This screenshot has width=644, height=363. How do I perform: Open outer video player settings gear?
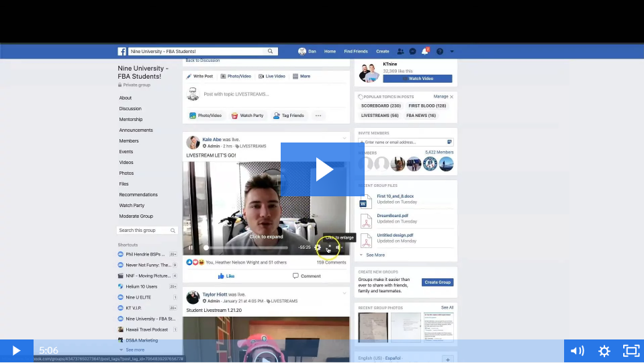point(604,351)
